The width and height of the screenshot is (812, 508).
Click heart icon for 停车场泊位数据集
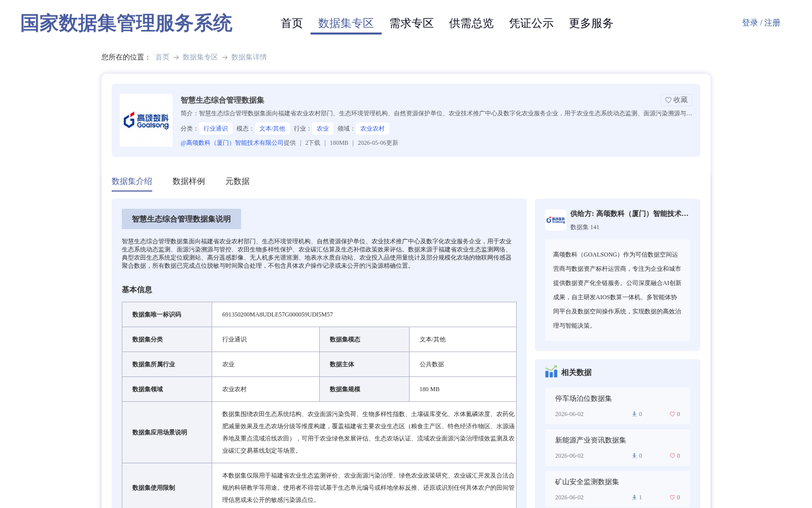(672, 414)
